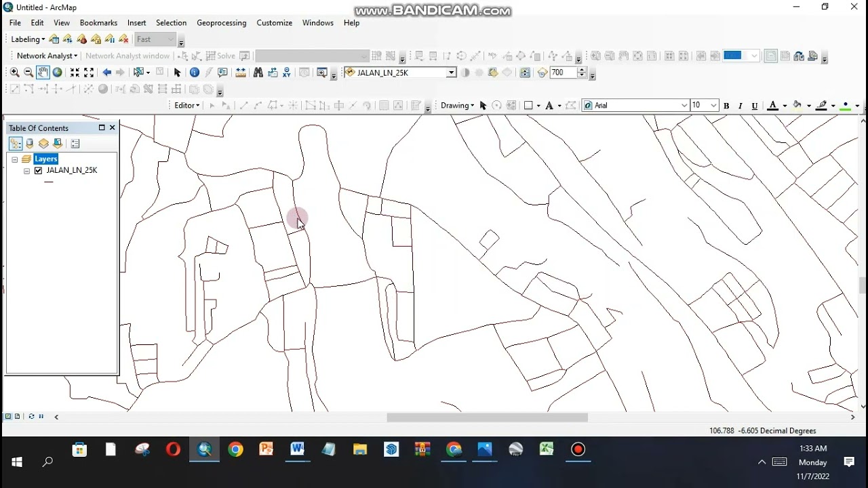Click the Fixed Zoom In icon
Viewport: 868px width, 488px height.
point(75,73)
